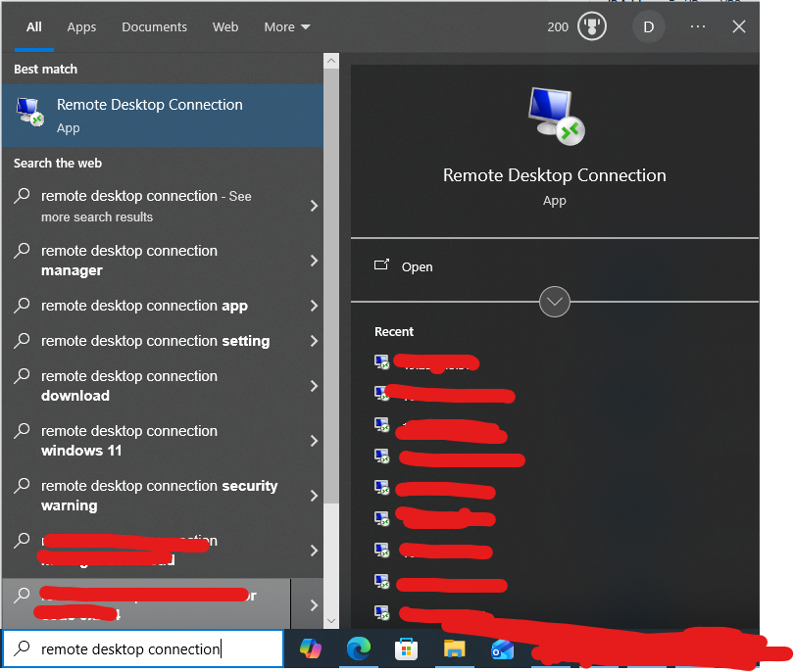Close the search panel with X
Screen dimensions: 794x672
click(x=739, y=26)
